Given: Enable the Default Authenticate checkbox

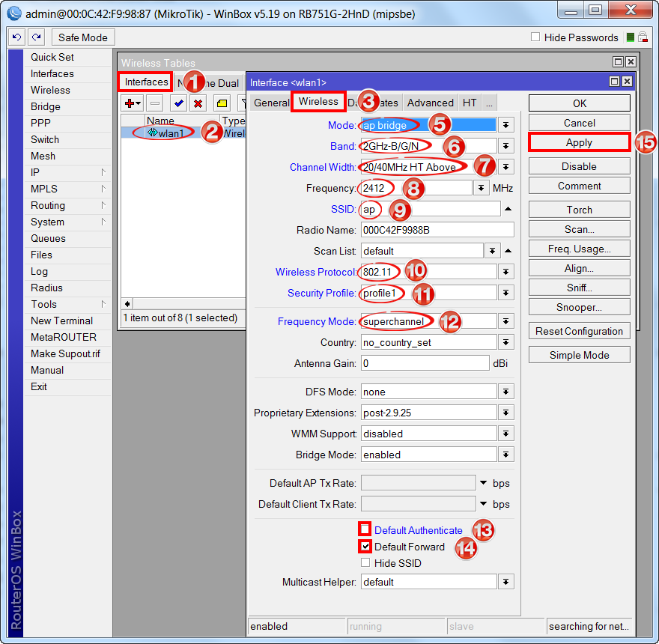Looking at the screenshot, I should 365,529.
